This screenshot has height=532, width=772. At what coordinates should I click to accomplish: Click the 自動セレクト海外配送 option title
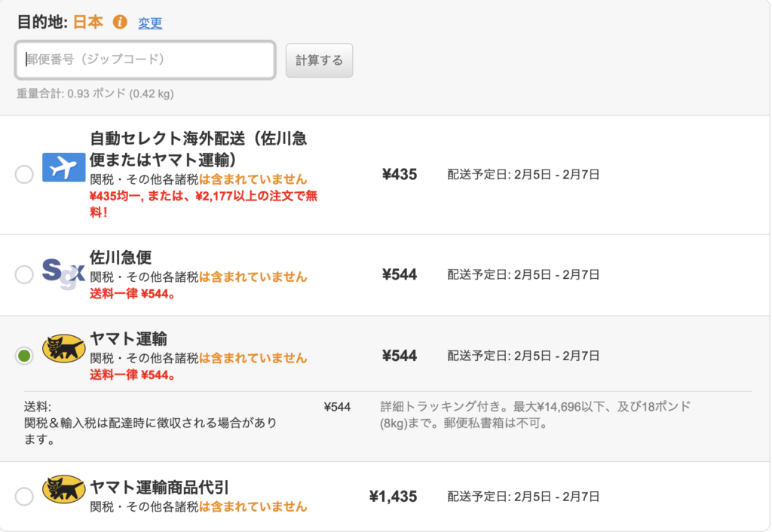tap(198, 149)
